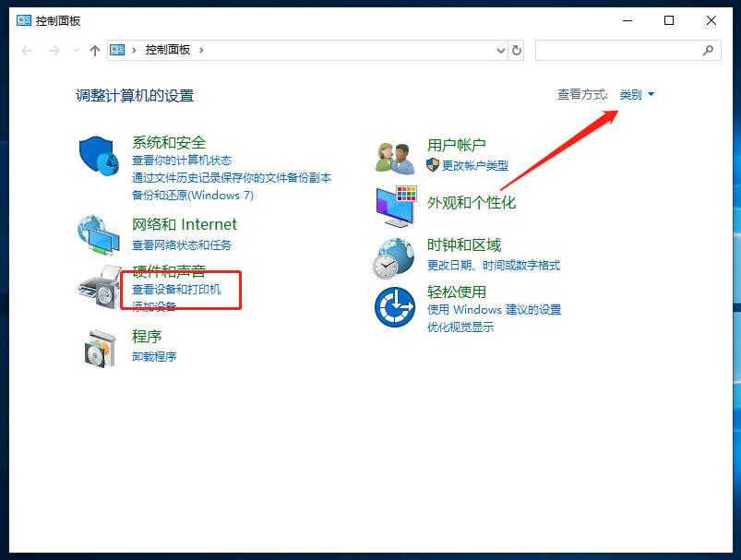Click 优化视觉显示 link
The height and width of the screenshot is (560, 741).
pyautogui.click(x=460, y=327)
